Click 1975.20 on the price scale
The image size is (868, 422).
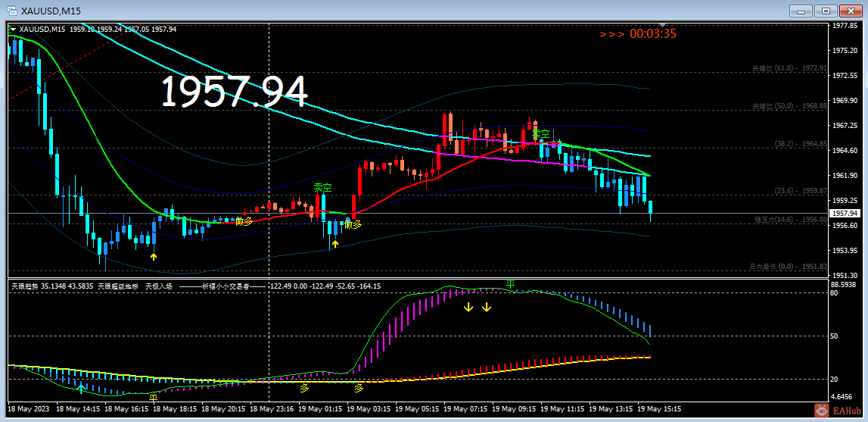coord(845,51)
